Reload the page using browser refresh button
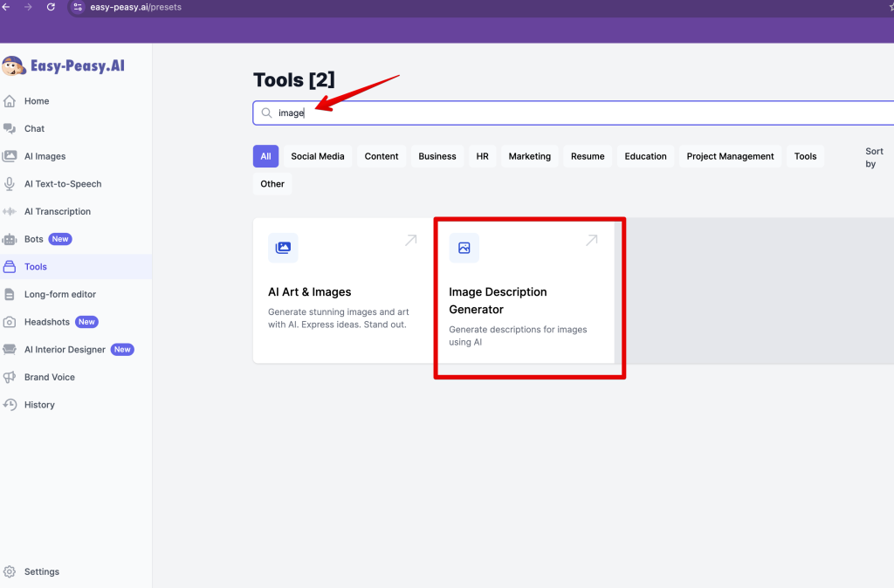Image resolution: width=894 pixels, height=588 pixels. click(x=51, y=7)
